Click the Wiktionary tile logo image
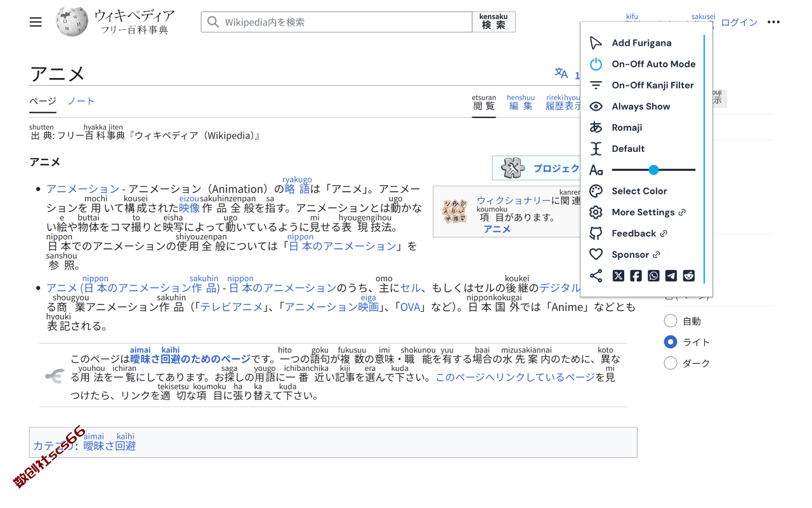 coord(455,211)
